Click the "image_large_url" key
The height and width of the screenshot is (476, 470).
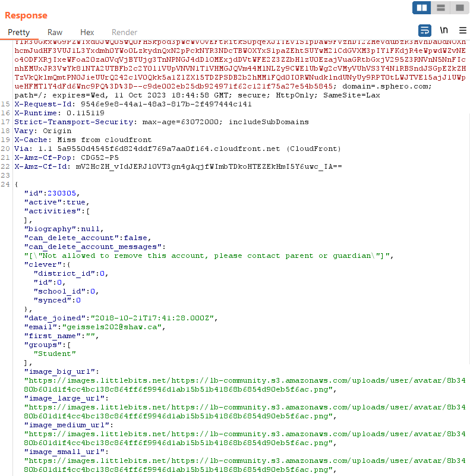[64, 398]
